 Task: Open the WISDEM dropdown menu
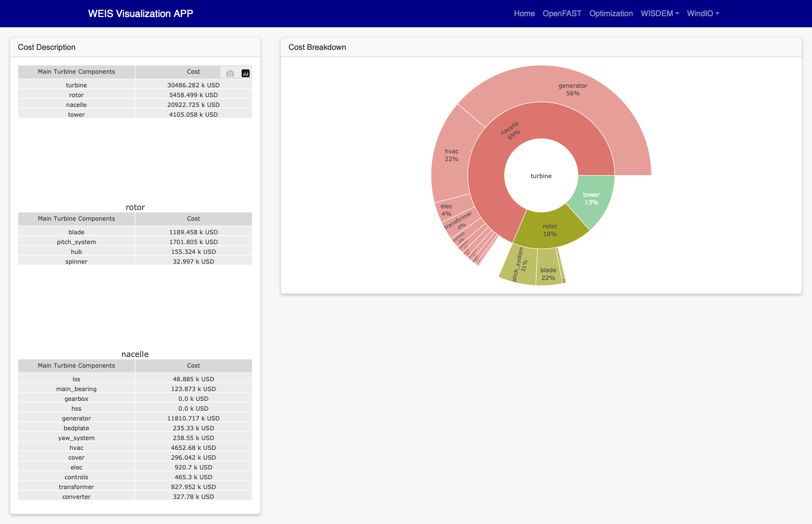pos(660,14)
